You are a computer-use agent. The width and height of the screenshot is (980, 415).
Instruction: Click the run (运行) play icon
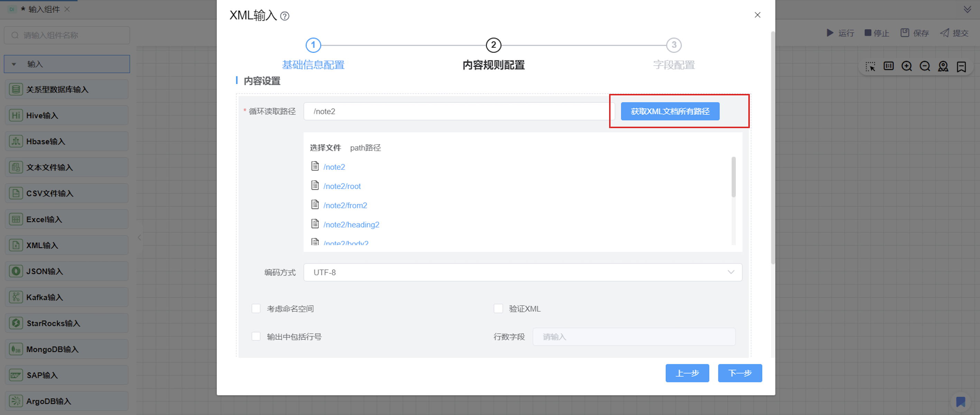pyautogui.click(x=830, y=33)
